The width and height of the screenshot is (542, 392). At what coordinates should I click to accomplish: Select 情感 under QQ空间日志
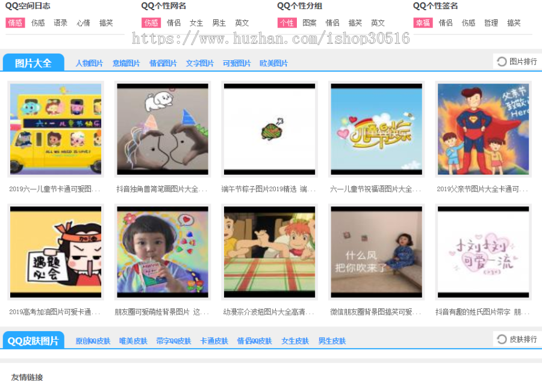[15, 23]
